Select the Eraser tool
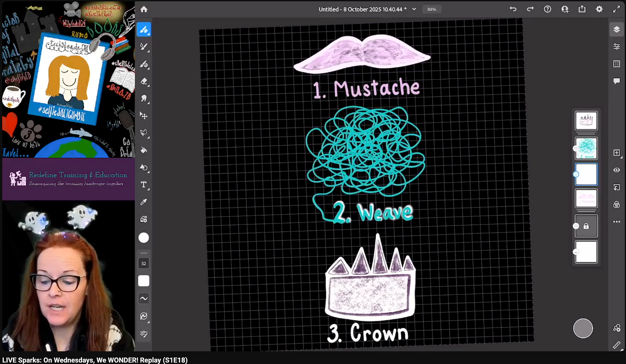 (x=144, y=82)
